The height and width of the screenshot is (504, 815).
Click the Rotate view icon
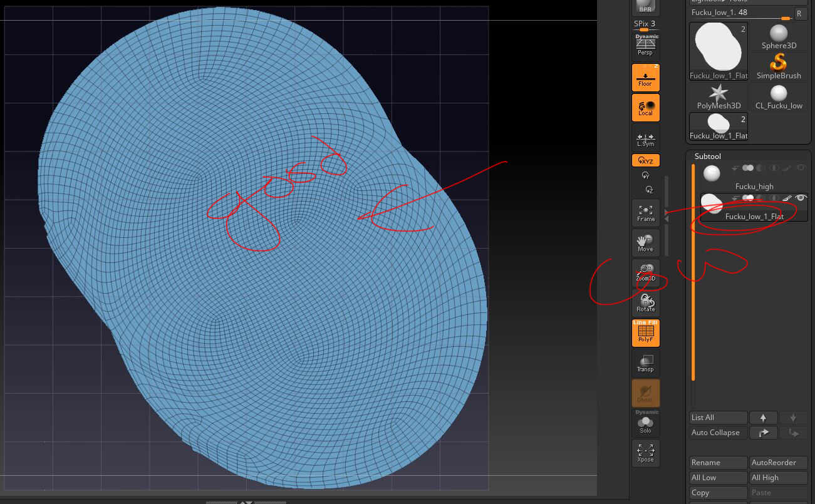coord(645,303)
